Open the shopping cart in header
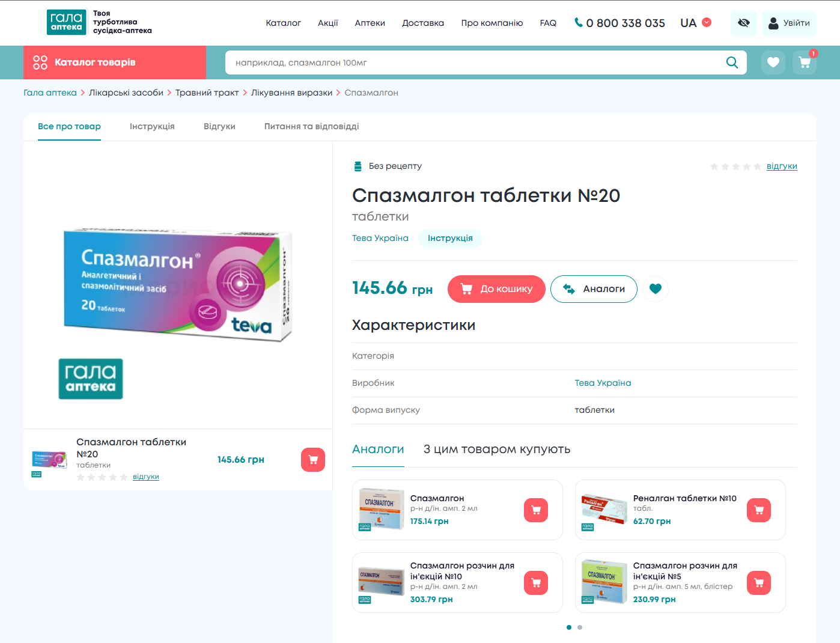The height and width of the screenshot is (643, 840). [x=805, y=62]
